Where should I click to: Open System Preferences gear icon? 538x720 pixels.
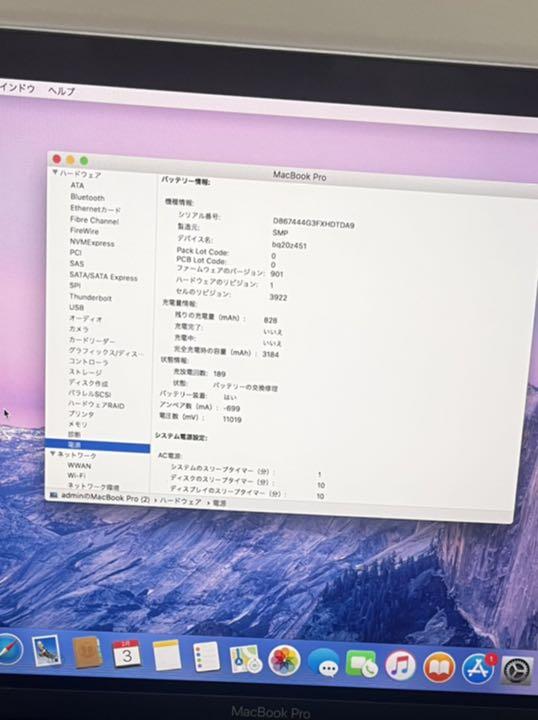[517, 670]
